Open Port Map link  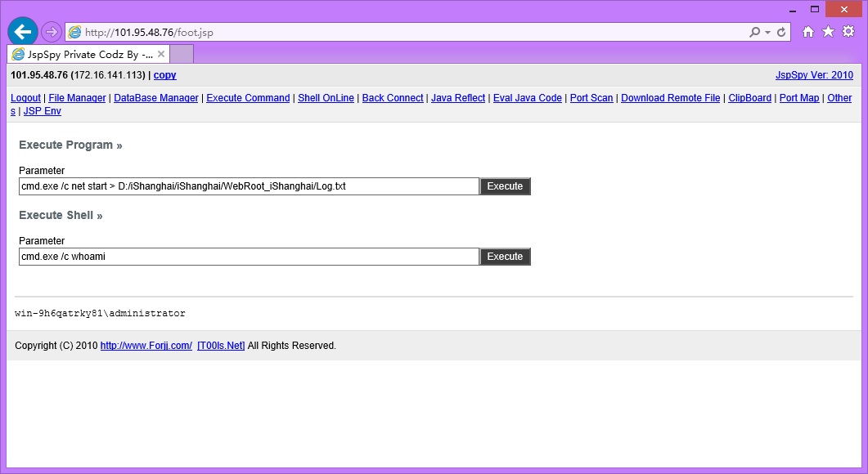coord(799,98)
